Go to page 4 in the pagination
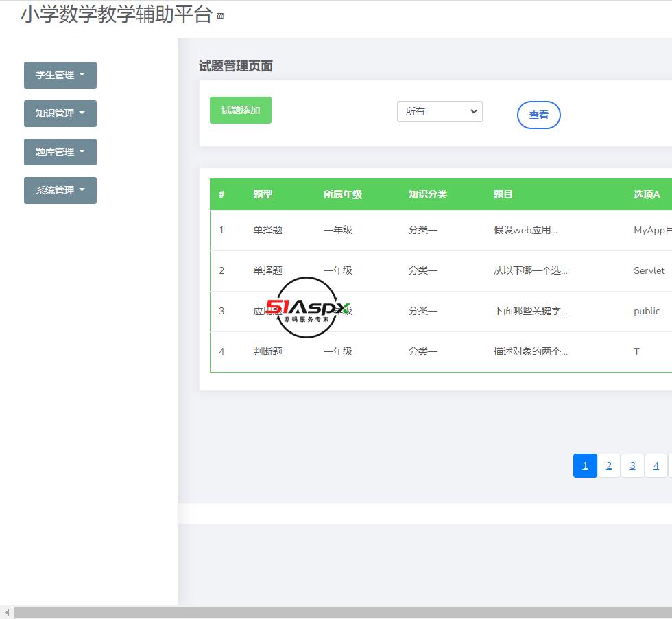Image resolution: width=672 pixels, height=619 pixels. (x=656, y=465)
